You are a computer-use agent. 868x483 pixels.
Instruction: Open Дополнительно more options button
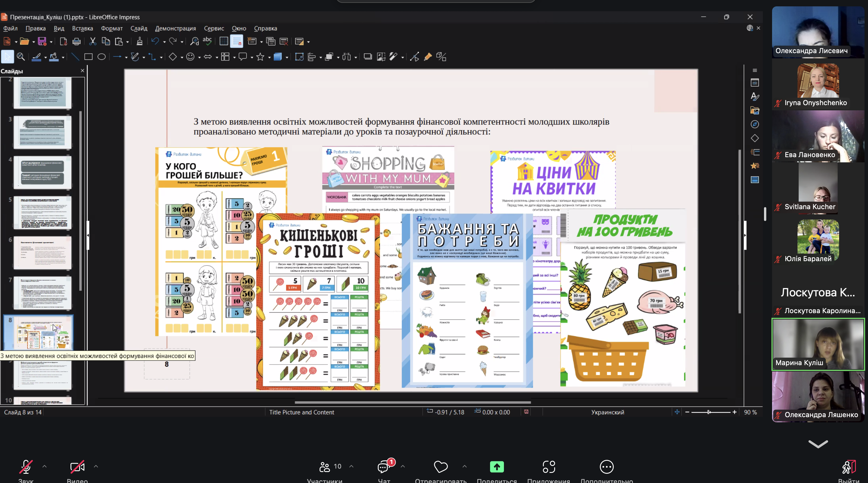point(607,471)
